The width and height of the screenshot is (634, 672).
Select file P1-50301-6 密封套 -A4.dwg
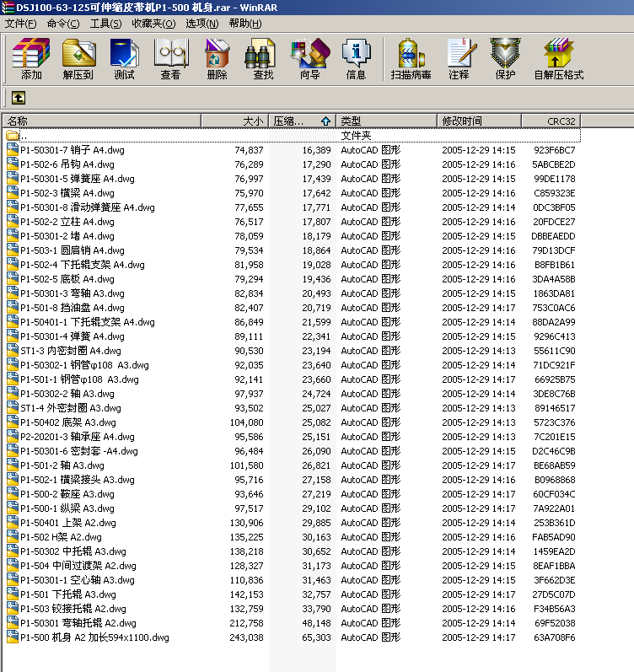click(79, 451)
